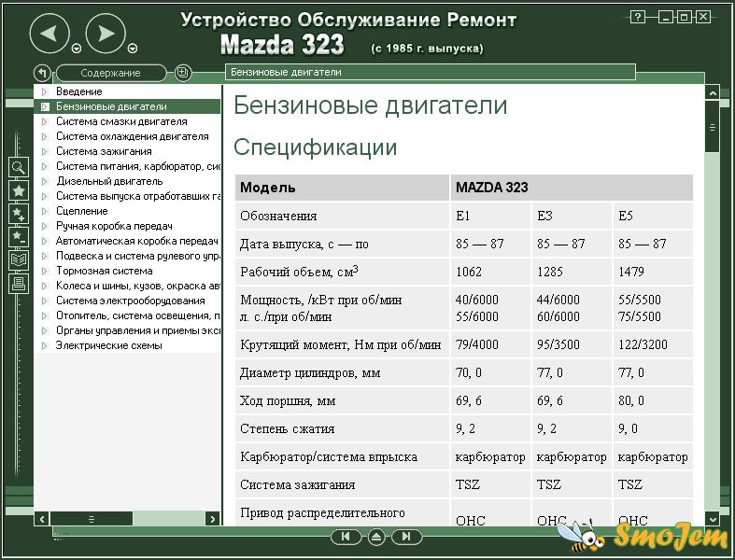
Task: Click the MAZDA 323 header cell
Action: tap(572, 188)
